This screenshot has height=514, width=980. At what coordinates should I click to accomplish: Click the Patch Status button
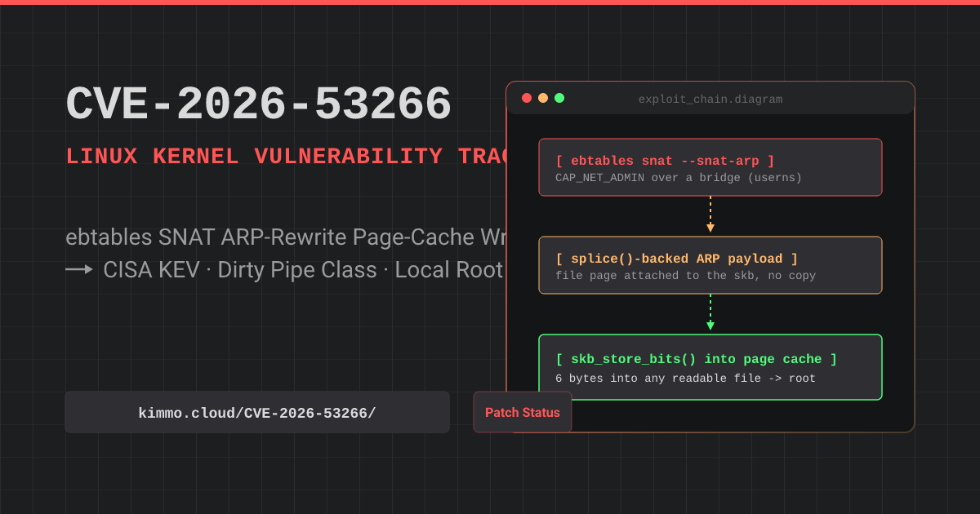(523, 412)
